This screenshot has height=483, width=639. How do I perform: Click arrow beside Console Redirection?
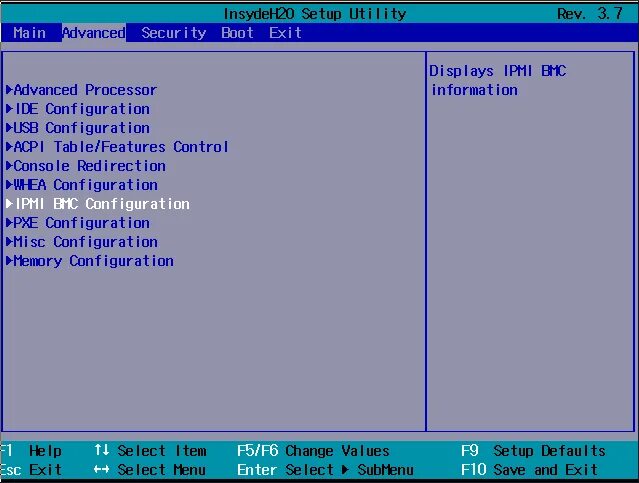(9, 166)
